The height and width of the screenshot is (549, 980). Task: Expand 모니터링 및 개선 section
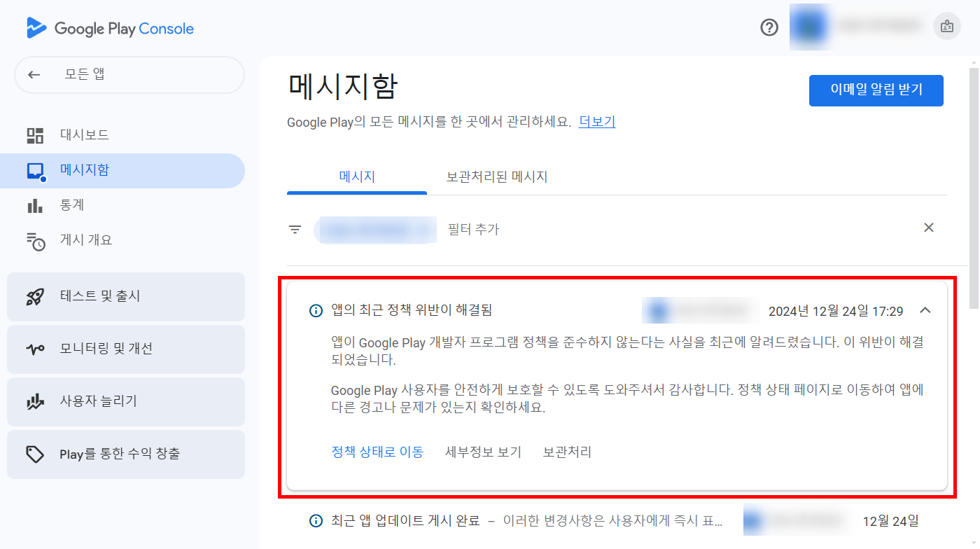coord(126,349)
